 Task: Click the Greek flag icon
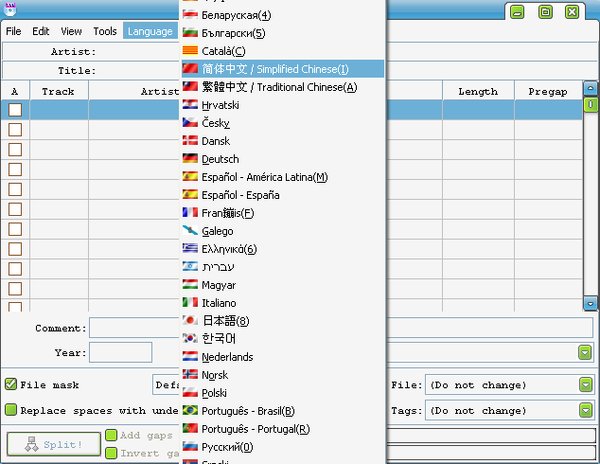[190, 248]
